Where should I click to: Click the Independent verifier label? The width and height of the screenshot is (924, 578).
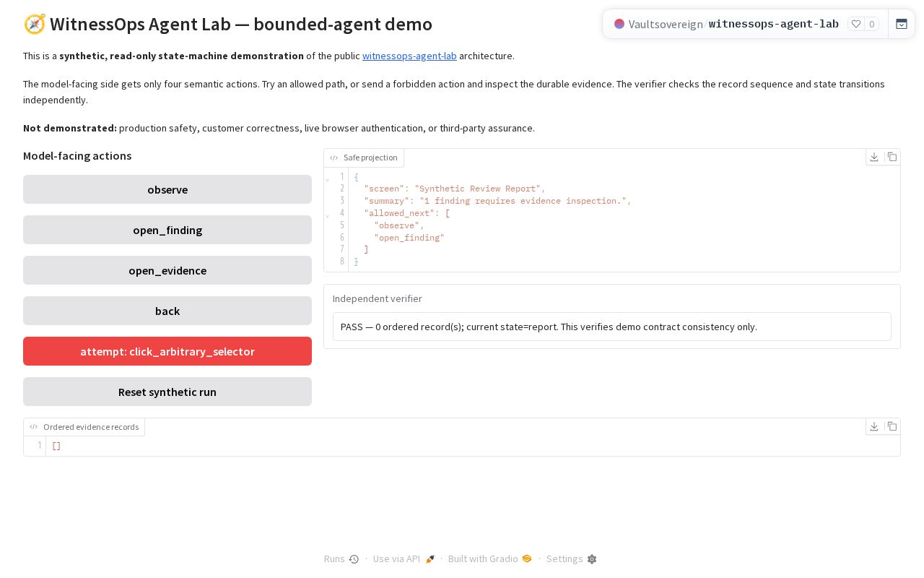pyautogui.click(x=378, y=298)
